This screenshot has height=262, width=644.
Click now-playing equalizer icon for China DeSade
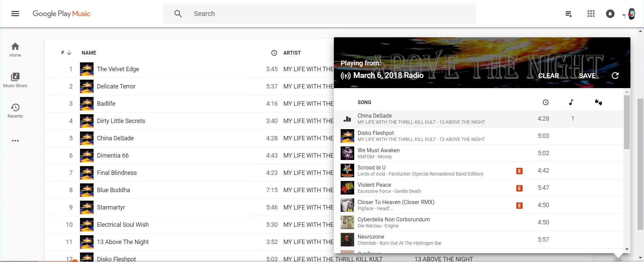tap(347, 119)
